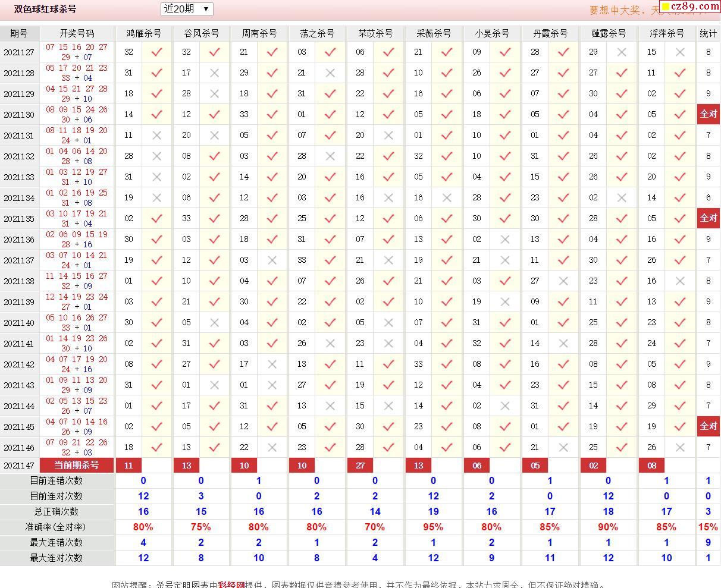Click the 谷风杀号 column header
721x588 pixels.
[202, 33]
